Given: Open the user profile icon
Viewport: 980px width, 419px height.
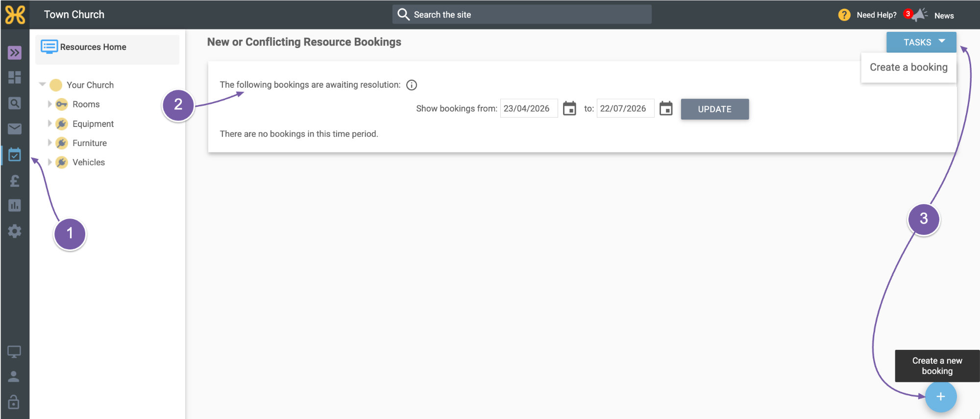Looking at the screenshot, I should click(x=14, y=376).
